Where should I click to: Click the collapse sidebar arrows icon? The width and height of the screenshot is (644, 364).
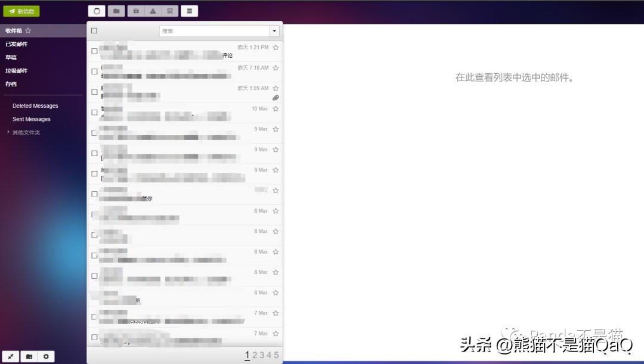point(10,356)
